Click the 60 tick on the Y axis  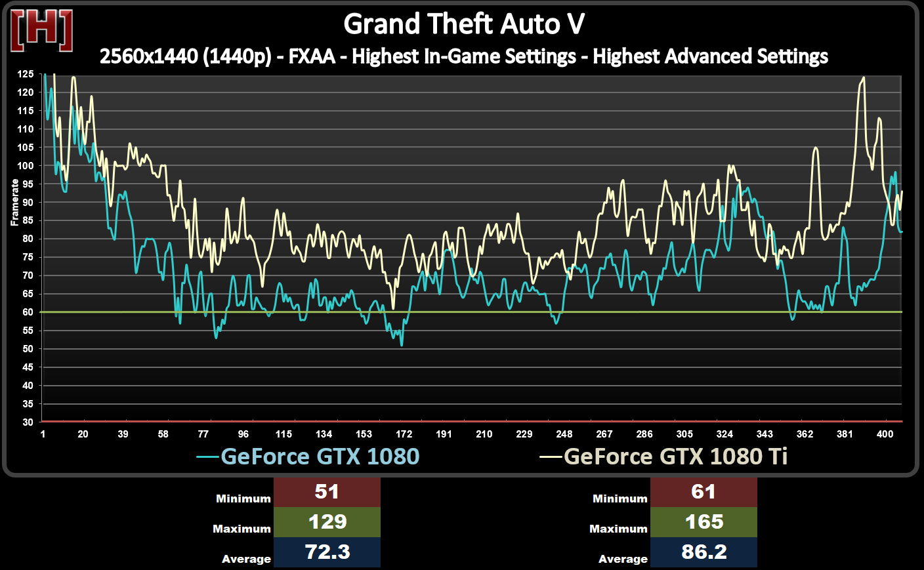(x=28, y=312)
